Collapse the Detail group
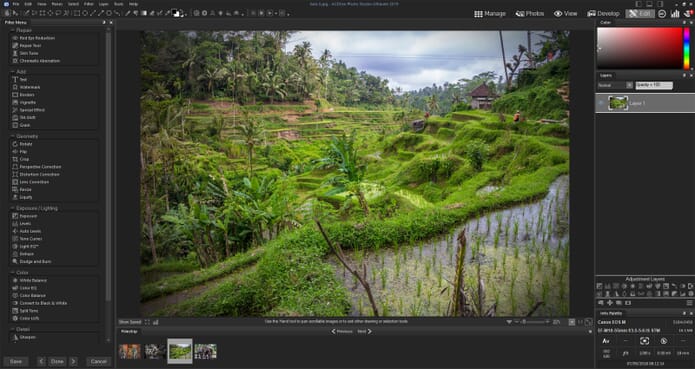This screenshot has width=695, height=369. point(12,329)
